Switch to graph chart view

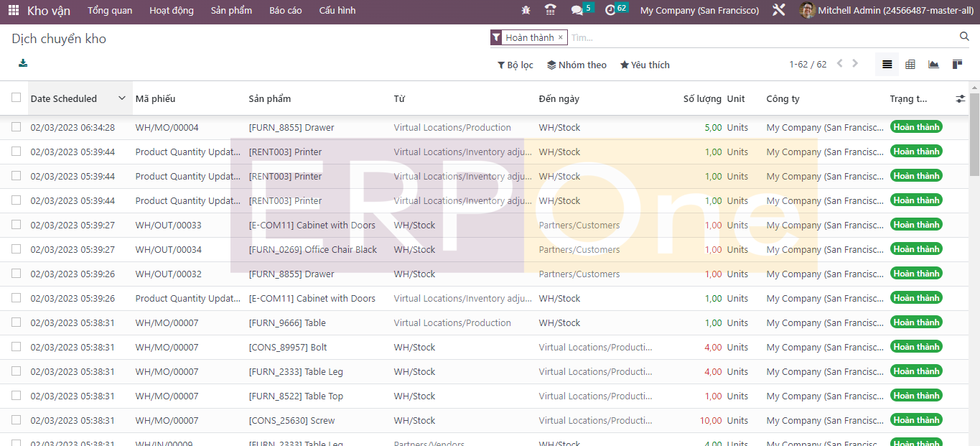pos(933,65)
